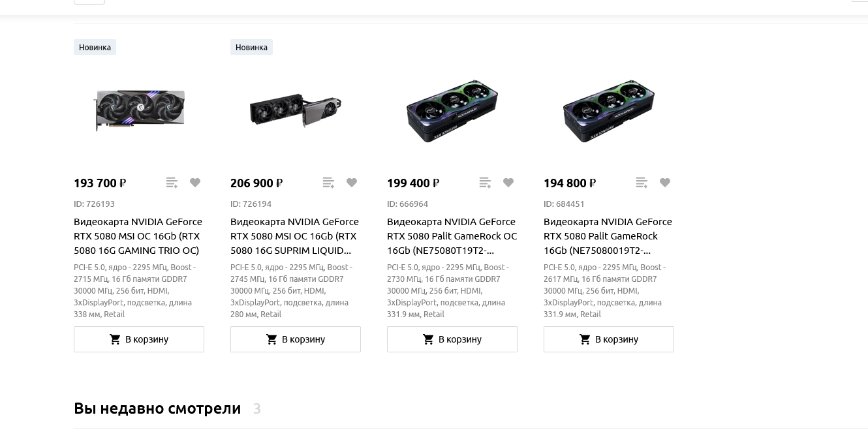The height and width of the screenshot is (430, 868).
Task: Favorite the 199 400 ₽ Palit GameRock OC
Action: click(508, 183)
